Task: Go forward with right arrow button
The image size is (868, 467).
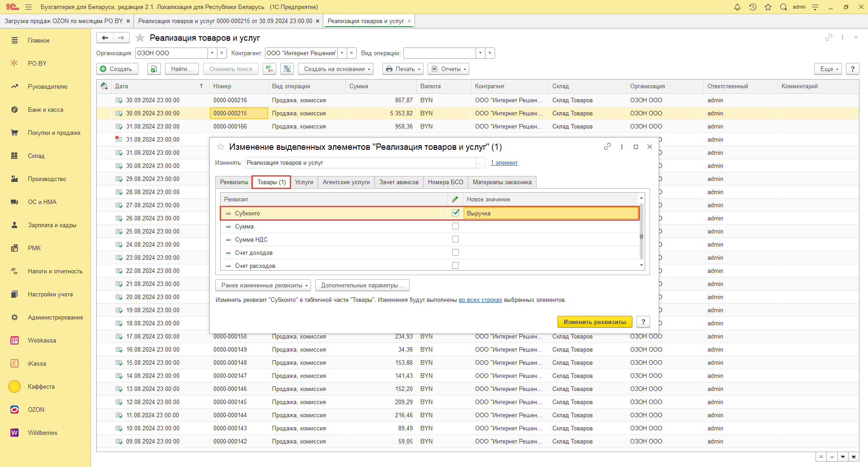Action: tap(121, 38)
